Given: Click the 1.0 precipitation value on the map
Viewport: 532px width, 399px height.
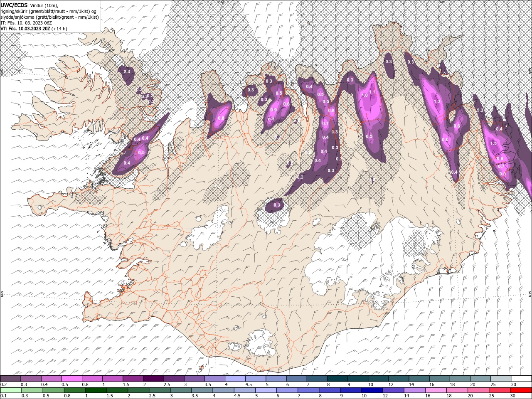Looking at the screenshot, I should [365, 95].
